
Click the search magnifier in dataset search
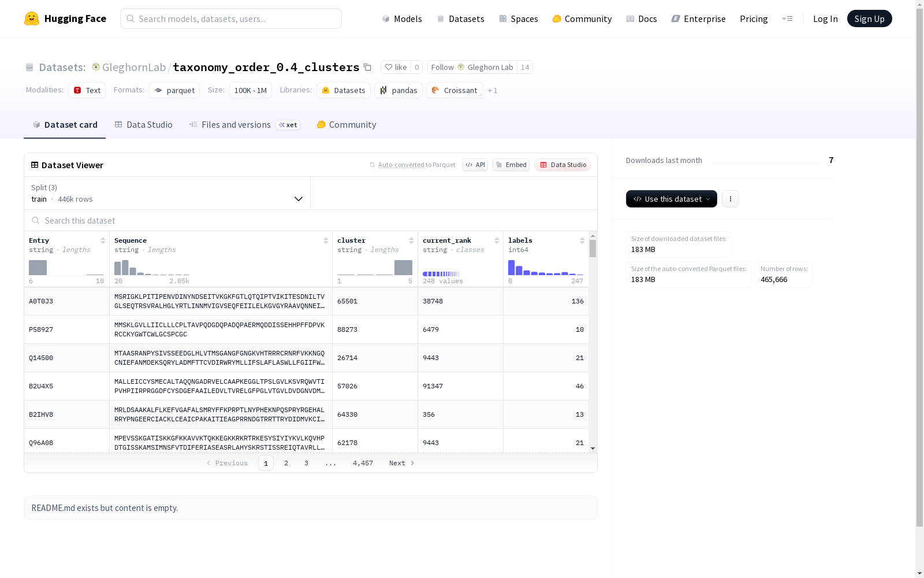pyautogui.click(x=36, y=220)
